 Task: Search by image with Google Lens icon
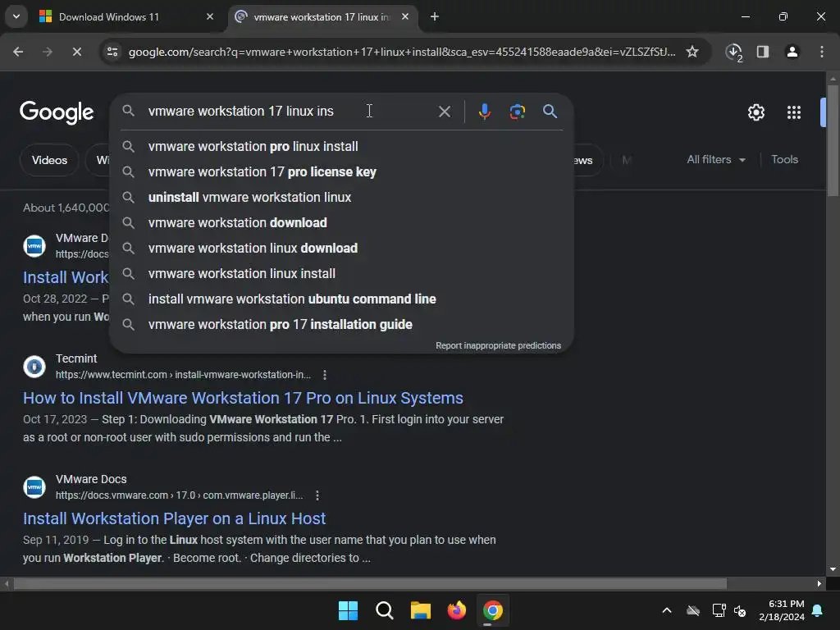[517, 112]
